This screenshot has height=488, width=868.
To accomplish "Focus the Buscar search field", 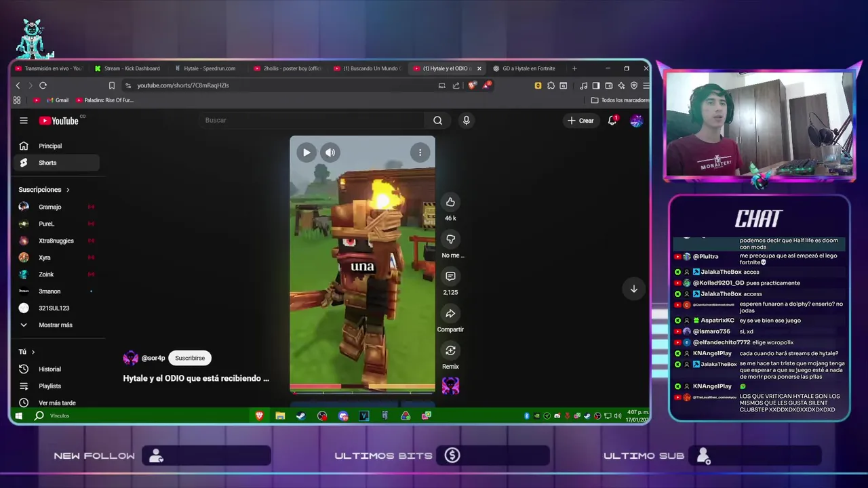I will pyautogui.click(x=313, y=121).
